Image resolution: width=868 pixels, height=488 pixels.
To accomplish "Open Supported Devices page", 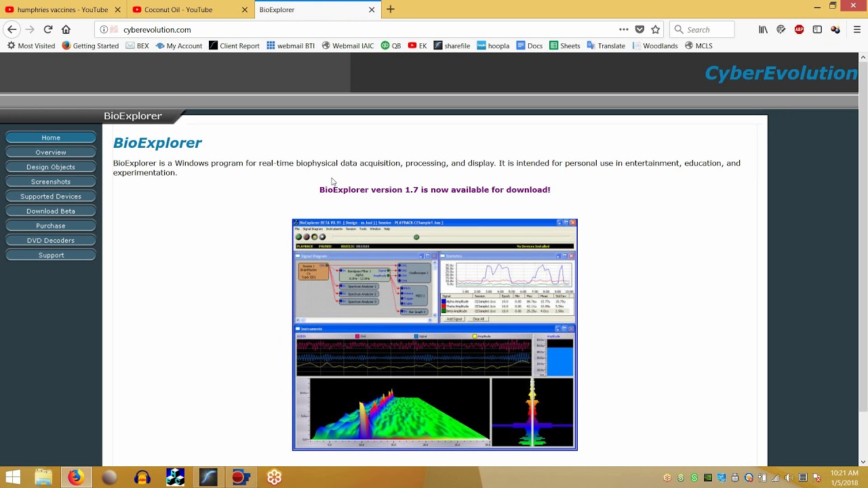I will 51,197.
